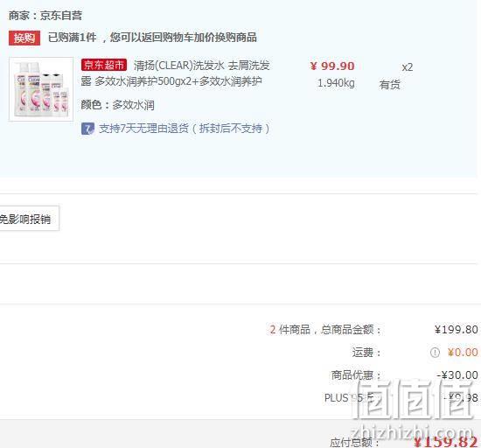Viewport: 481px width, 448px height.
Task: Open the 清扬(CLEAR)洗发水 product title link
Action: coord(175,73)
